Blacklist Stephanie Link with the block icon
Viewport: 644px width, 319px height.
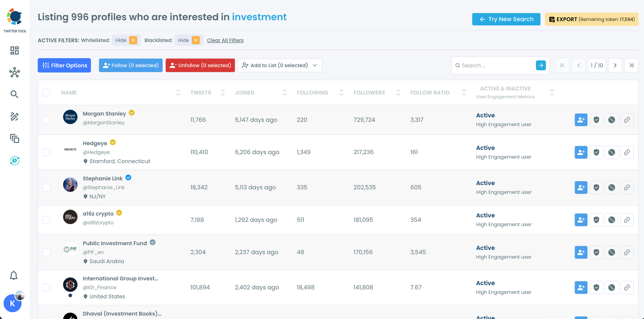point(611,187)
